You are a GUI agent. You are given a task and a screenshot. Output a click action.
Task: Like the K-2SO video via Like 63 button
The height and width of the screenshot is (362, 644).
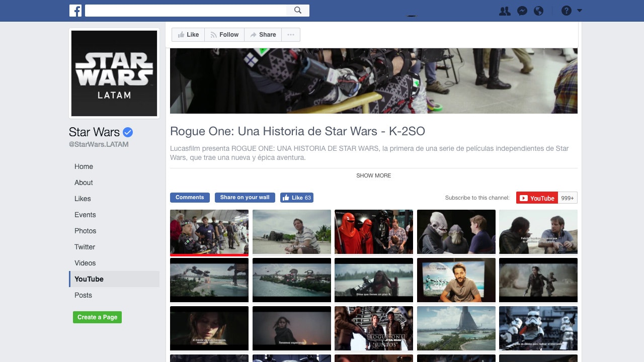(x=297, y=197)
